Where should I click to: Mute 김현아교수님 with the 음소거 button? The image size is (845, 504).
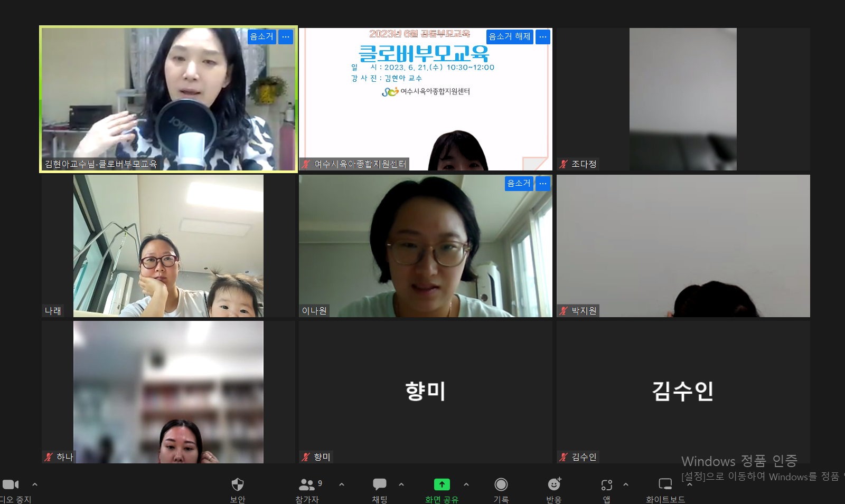click(x=262, y=36)
